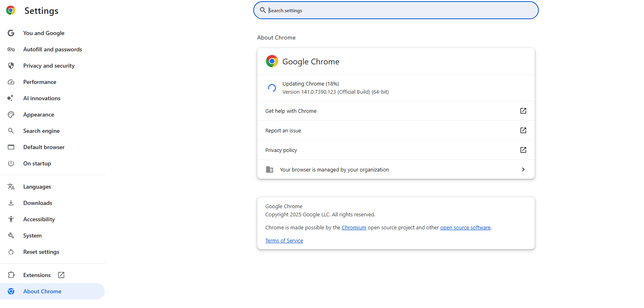Screen dimensions: 644x308
Task: Click the sparkle icon for AI innovations
Action: 11,98
